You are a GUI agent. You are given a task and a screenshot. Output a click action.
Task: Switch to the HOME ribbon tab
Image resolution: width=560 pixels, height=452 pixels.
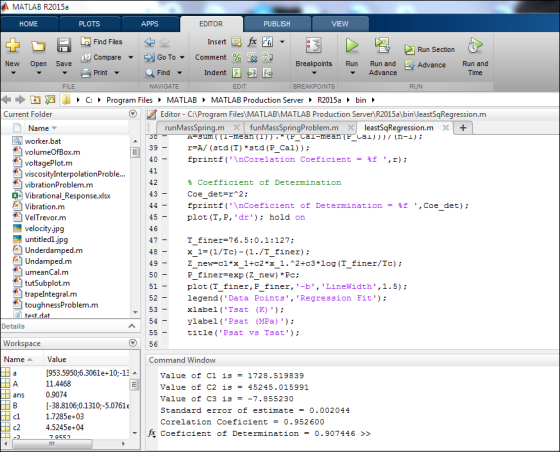click(29, 24)
